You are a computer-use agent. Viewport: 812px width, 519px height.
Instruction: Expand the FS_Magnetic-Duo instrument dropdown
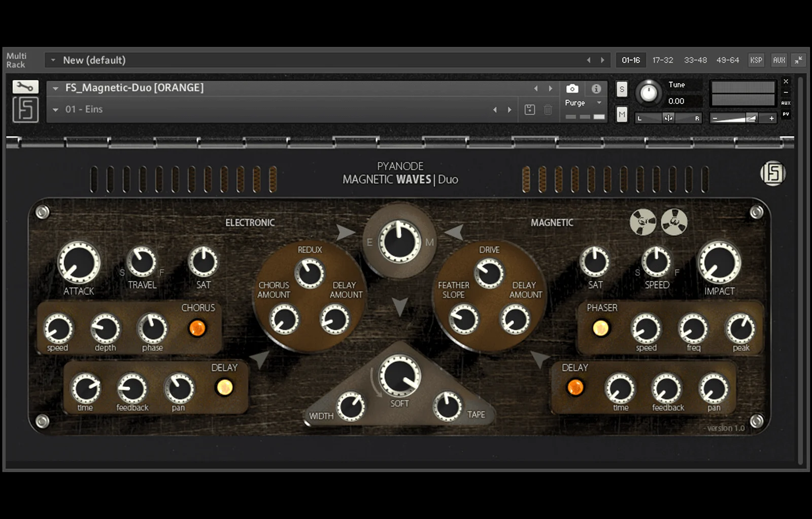click(x=55, y=88)
